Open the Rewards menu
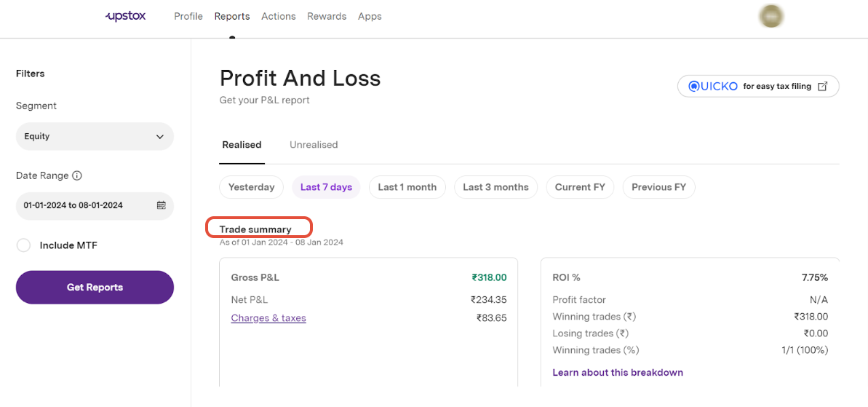 (327, 16)
